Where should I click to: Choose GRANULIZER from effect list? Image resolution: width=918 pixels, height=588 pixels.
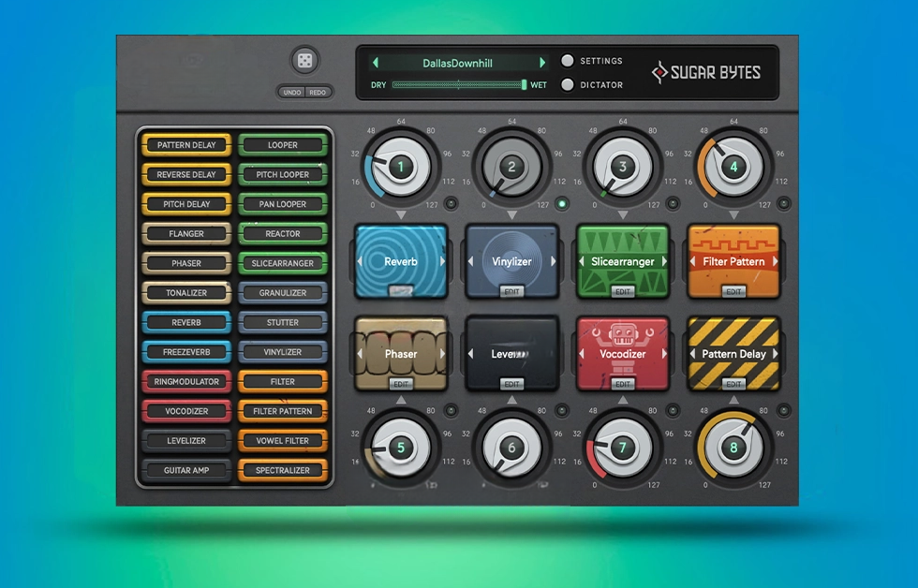coord(283,292)
